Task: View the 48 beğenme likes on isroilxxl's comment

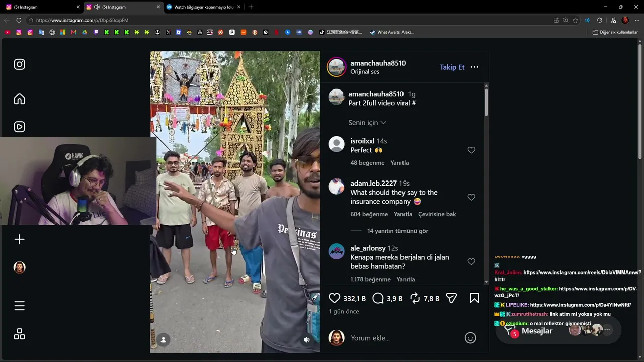Action: tap(367, 163)
